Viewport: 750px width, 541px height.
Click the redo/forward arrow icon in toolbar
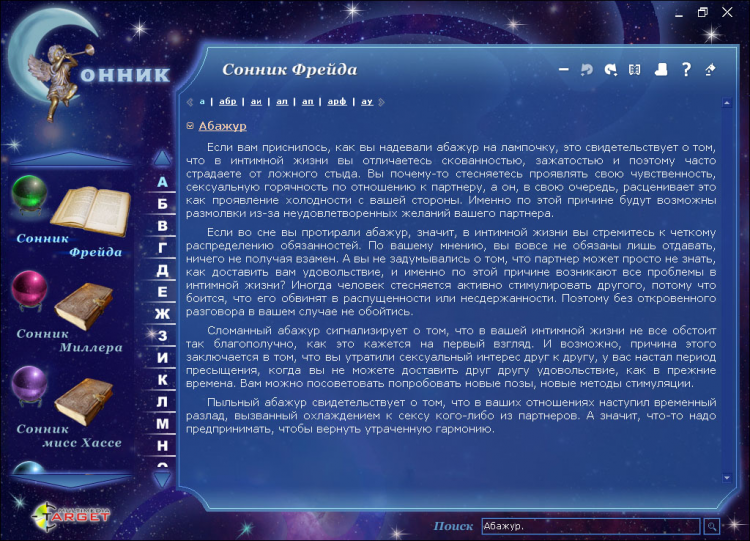(610, 70)
